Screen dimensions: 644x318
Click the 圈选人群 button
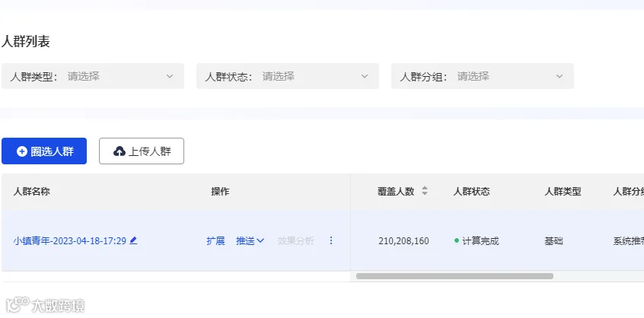coord(44,151)
